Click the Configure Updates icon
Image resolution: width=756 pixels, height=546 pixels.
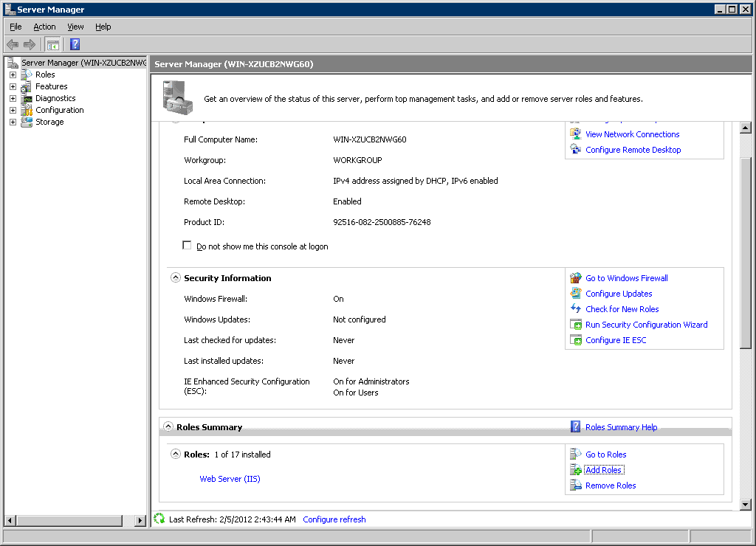point(576,294)
